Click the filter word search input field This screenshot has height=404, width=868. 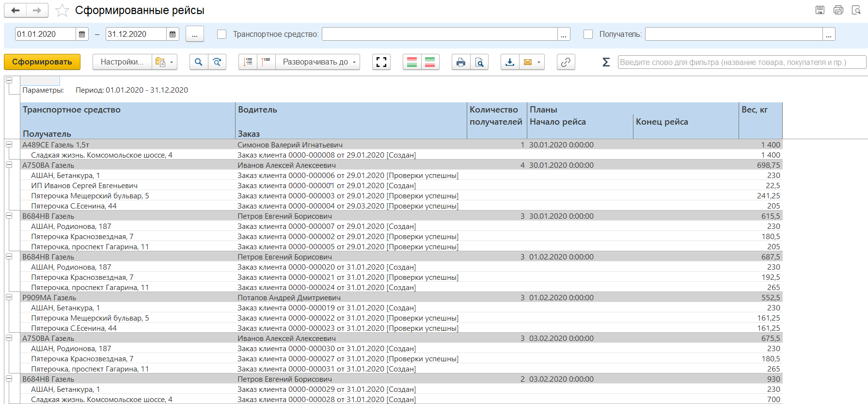pyautogui.click(x=742, y=62)
